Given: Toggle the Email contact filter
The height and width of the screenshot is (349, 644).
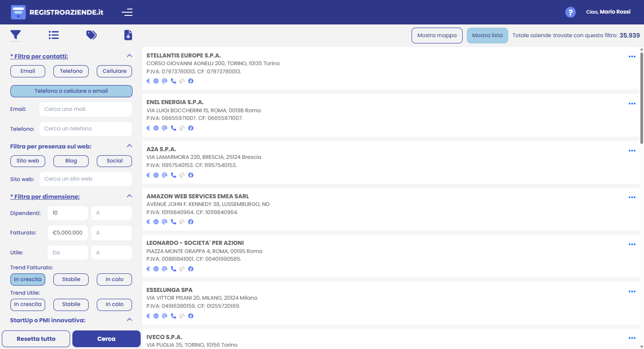Looking at the screenshot, I should [28, 71].
